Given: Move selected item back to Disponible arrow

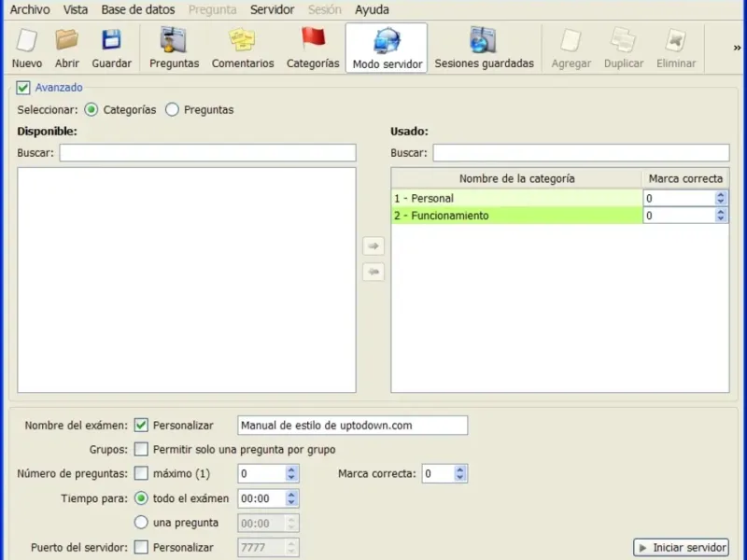Looking at the screenshot, I should pyautogui.click(x=373, y=272).
